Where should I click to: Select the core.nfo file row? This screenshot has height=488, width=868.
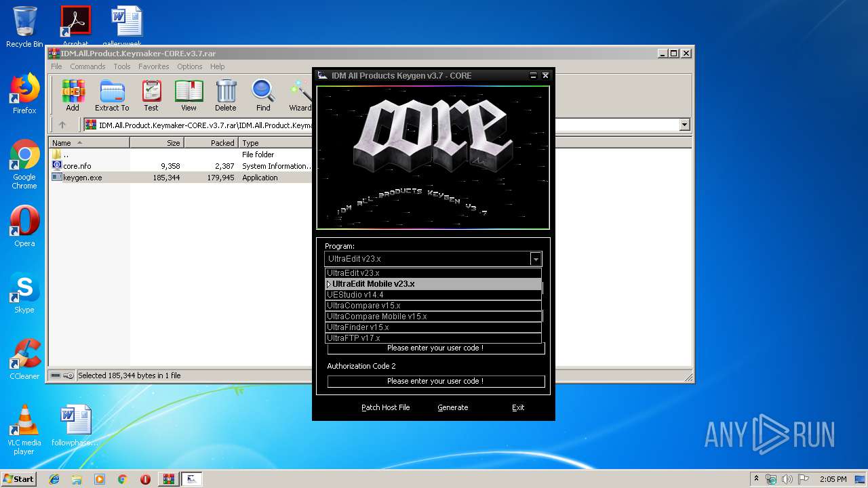pos(77,166)
